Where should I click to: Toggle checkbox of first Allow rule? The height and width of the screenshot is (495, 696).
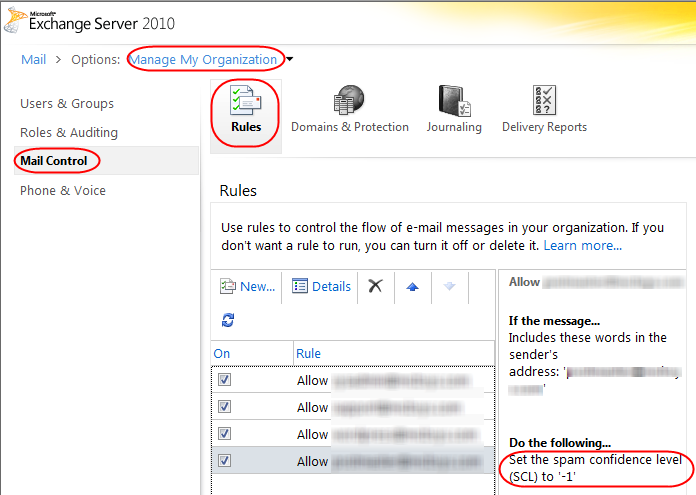coord(224,380)
